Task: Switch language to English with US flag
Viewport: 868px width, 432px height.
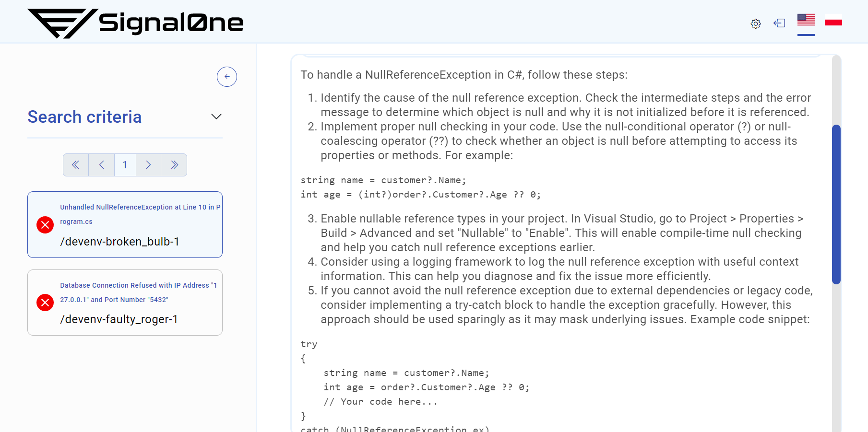Action: [x=806, y=20]
